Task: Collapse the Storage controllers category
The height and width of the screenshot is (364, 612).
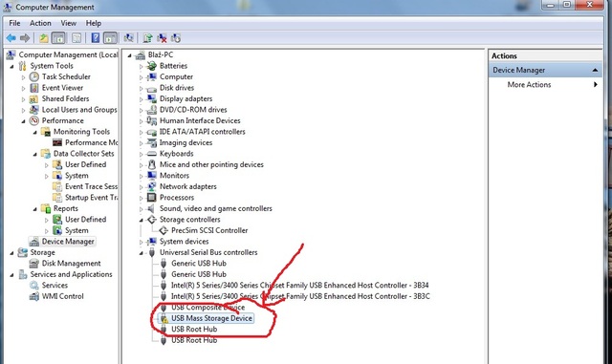Action: (142, 221)
